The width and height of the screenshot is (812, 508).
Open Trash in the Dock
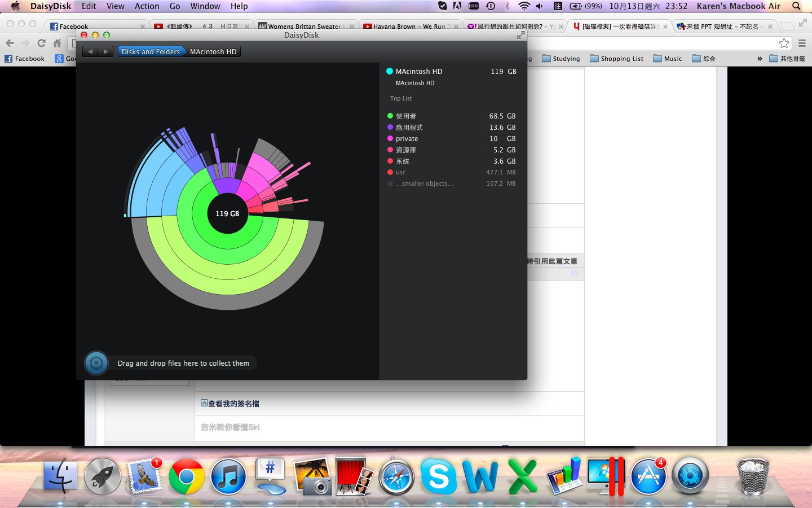pyautogui.click(x=753, y=476)
